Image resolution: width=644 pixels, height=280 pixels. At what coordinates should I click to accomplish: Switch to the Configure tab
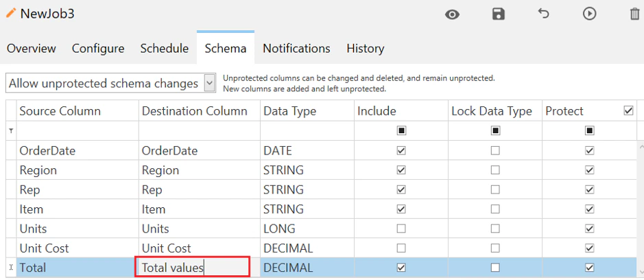click(x=98, y=49)
